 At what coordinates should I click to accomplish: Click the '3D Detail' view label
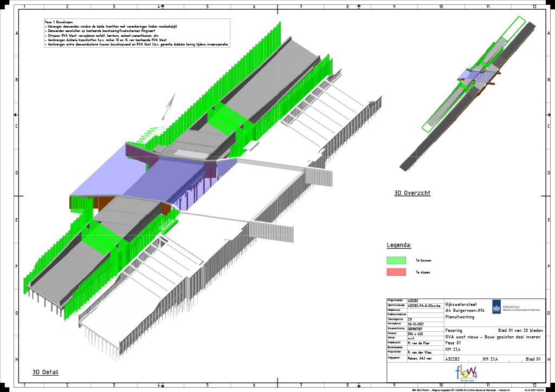point(45,372)
